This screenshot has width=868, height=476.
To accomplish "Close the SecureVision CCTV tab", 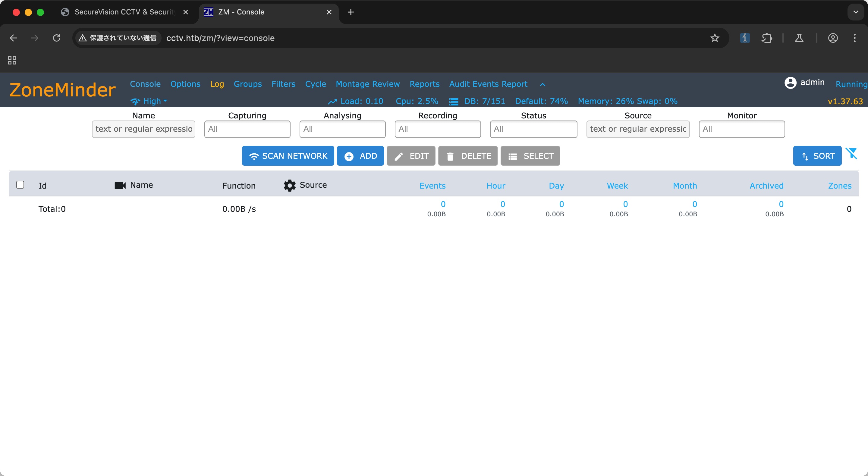I will [185, 12].
